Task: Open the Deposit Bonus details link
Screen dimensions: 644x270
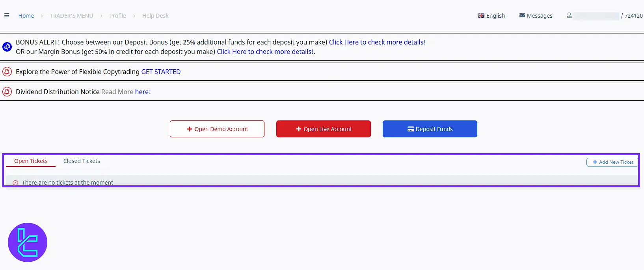Action: [x=377, y=42]
